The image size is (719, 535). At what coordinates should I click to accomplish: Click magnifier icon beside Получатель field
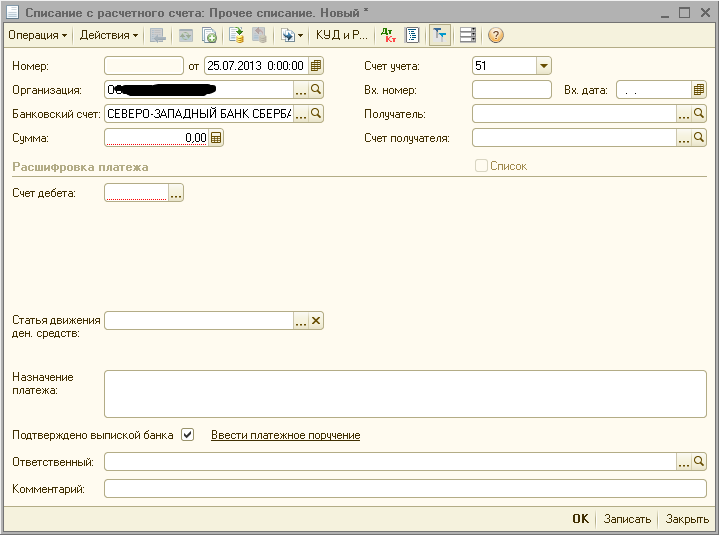pos(699,114)
